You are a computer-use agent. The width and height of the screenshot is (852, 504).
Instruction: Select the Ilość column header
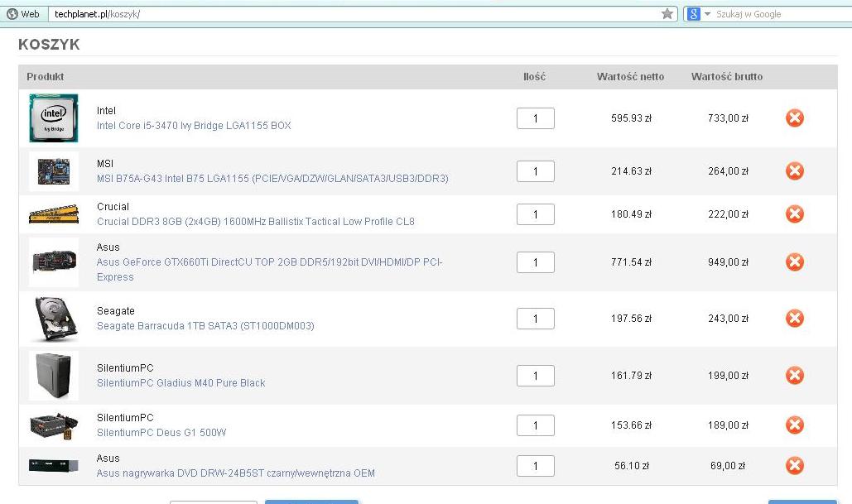pyautogui.click(x=534, y=77)
